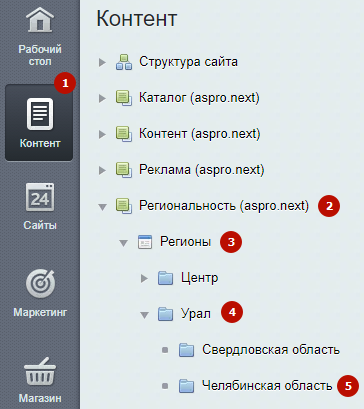Select the Контент document icon in sidebar
Screen dimensions: 364x409
point(40,114)
